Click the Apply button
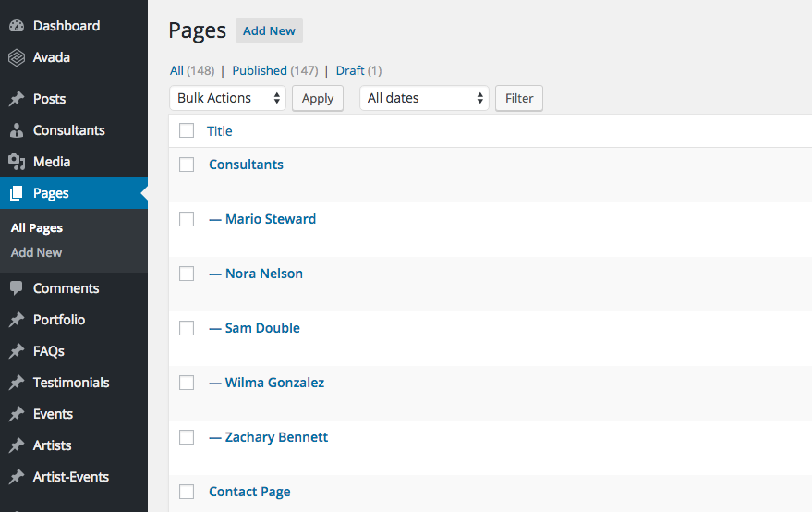 coord(318,98)
